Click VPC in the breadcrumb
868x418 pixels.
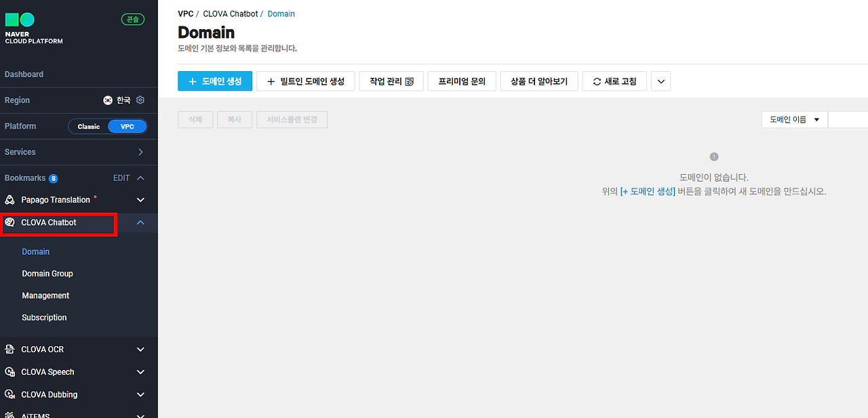click(185, 14)
